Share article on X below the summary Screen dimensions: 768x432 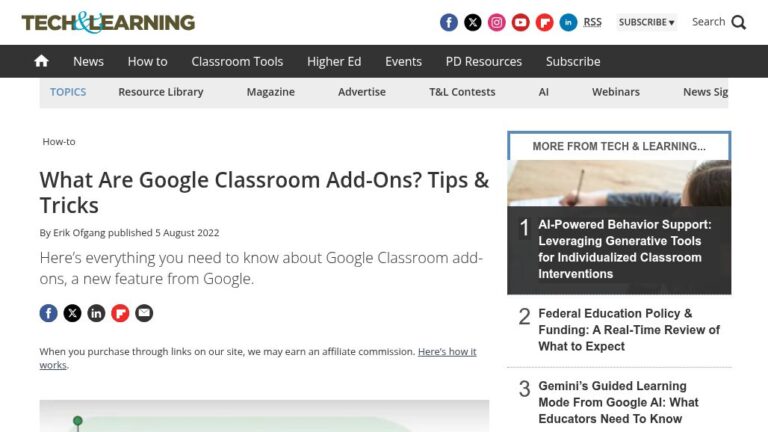pyautogui.click(x=72, y=313)
